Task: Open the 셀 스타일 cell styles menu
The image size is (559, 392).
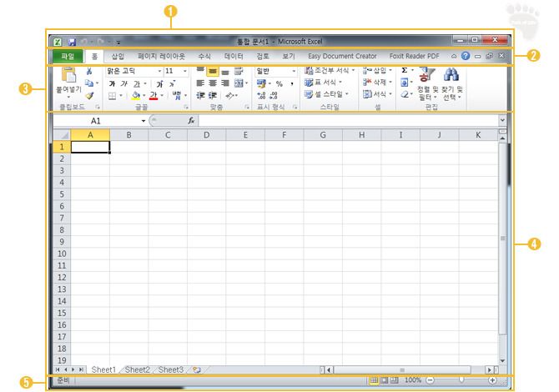Action: tap(326, 94)
